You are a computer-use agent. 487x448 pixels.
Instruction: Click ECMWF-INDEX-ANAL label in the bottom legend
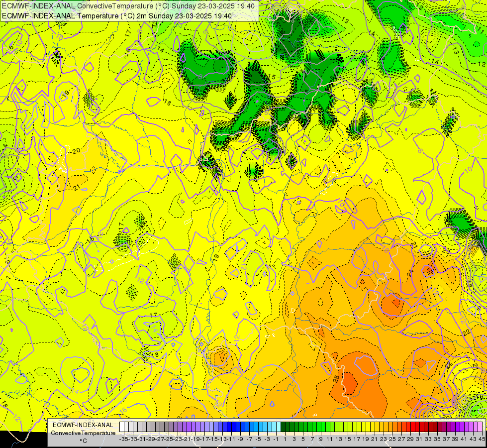point(83,425)
